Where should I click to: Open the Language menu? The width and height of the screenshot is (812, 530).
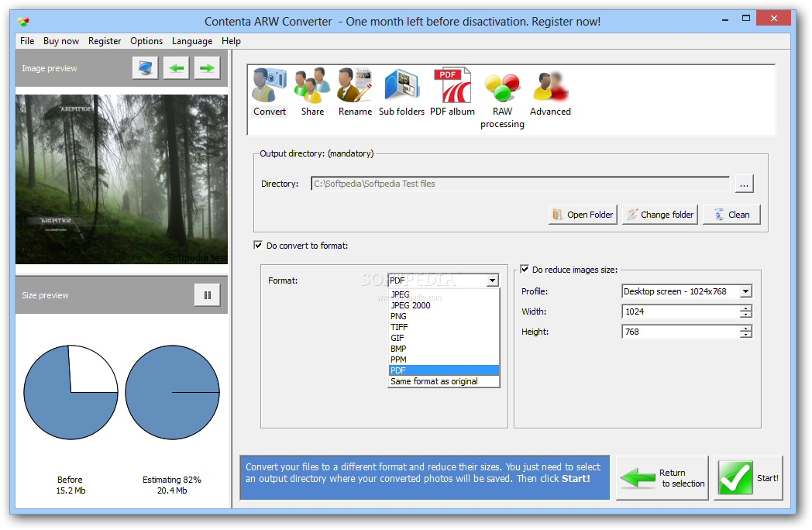192,41
